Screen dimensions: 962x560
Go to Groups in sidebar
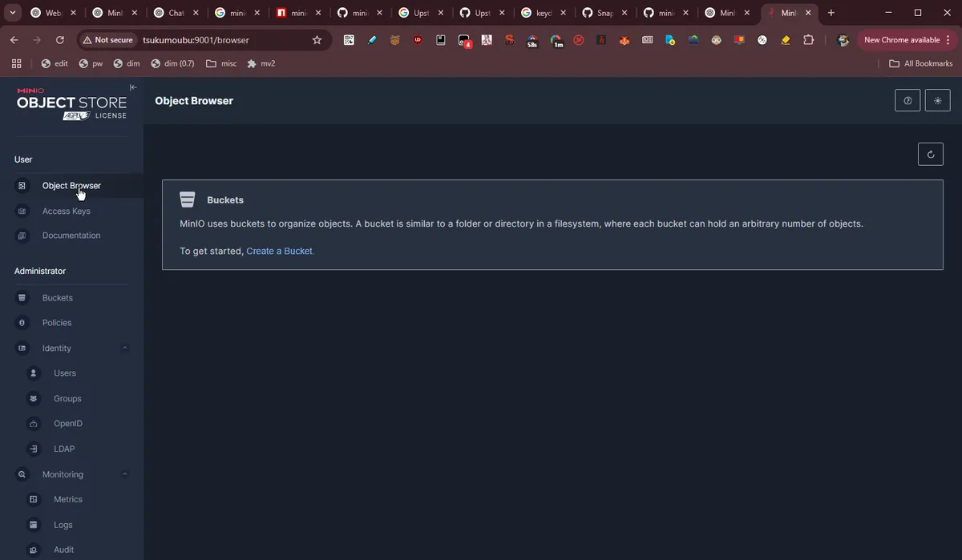tap(67, 399)
